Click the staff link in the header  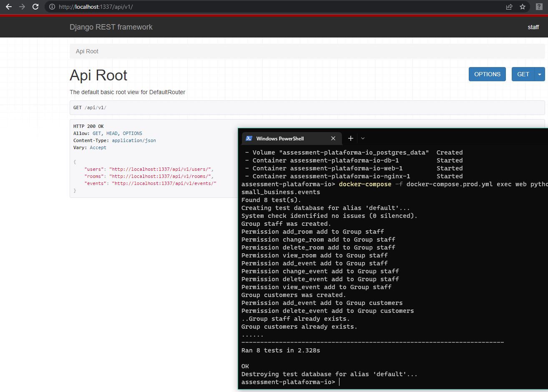click(x=533, y=27)
